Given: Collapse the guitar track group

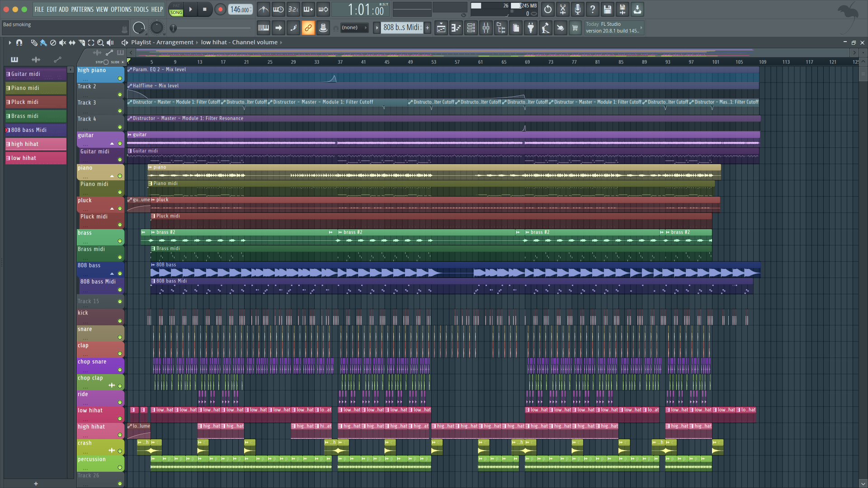Looking at the screenshot, I should click(112, 143).
